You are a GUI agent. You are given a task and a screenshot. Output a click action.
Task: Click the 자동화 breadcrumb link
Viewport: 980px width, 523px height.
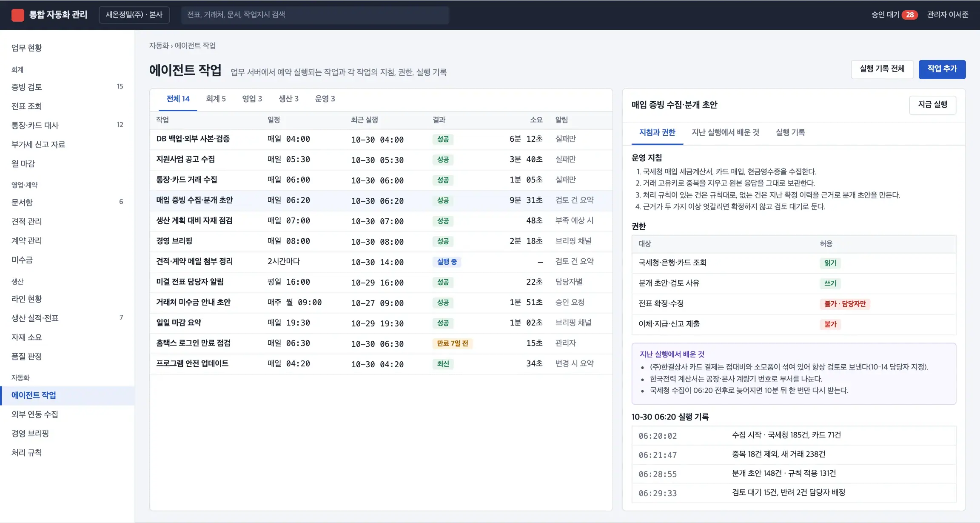point(159,46)
